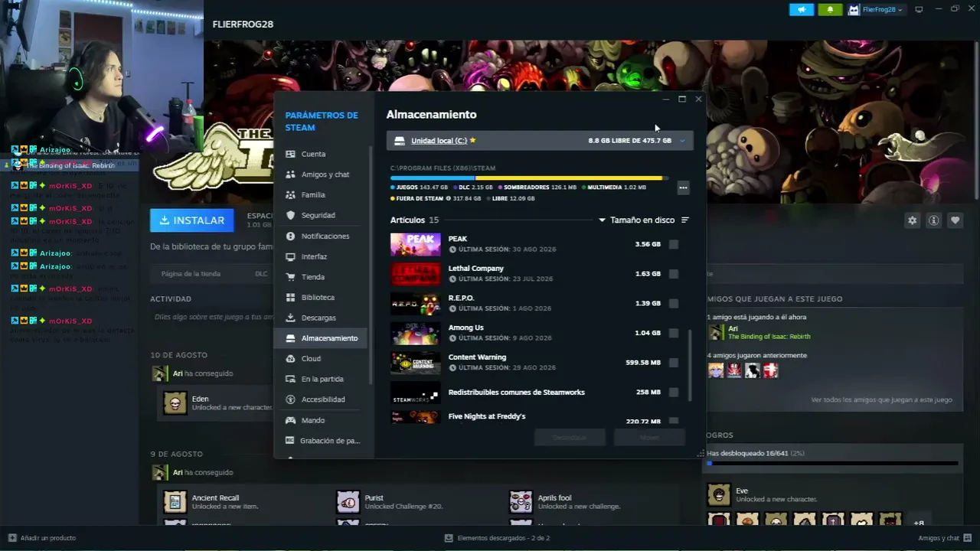Select the R.E.P.O. checkbox
980x551 pixels.
point(674,304)
